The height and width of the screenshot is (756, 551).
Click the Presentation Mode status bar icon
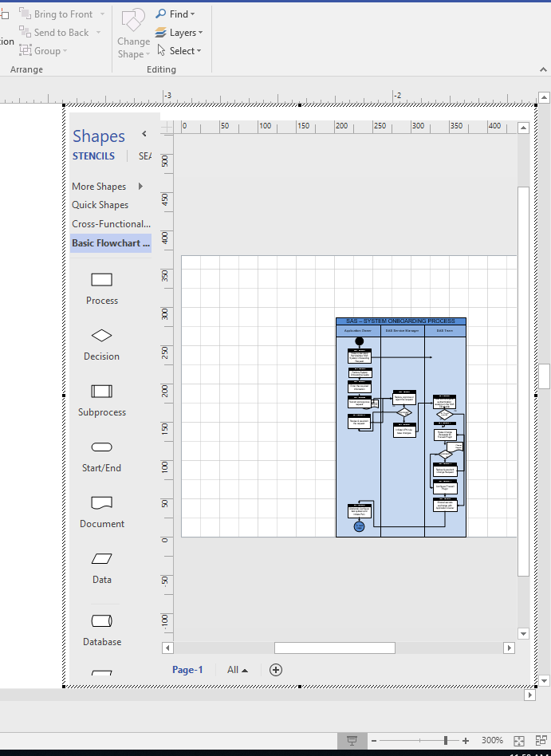coord(352,741)
